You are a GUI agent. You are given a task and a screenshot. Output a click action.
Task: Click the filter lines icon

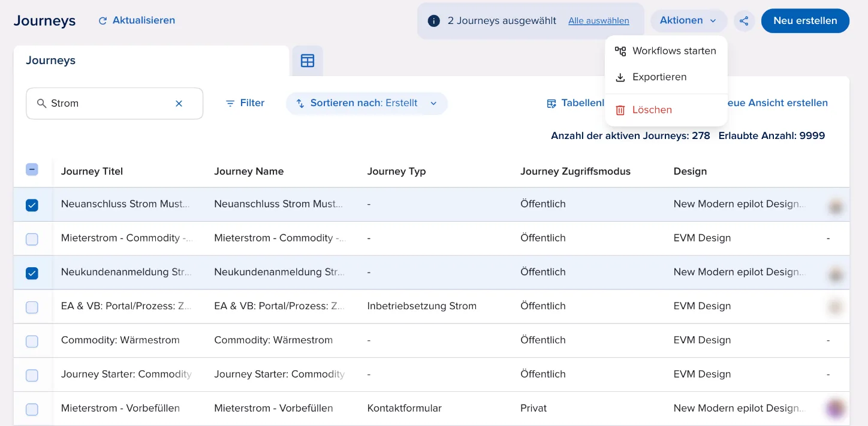point(230,104)
